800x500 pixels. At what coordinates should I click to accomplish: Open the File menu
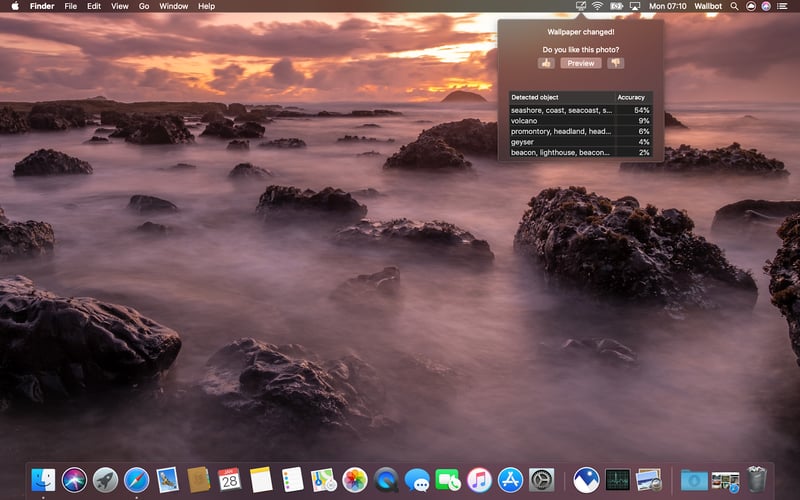(x=70, y=6)
